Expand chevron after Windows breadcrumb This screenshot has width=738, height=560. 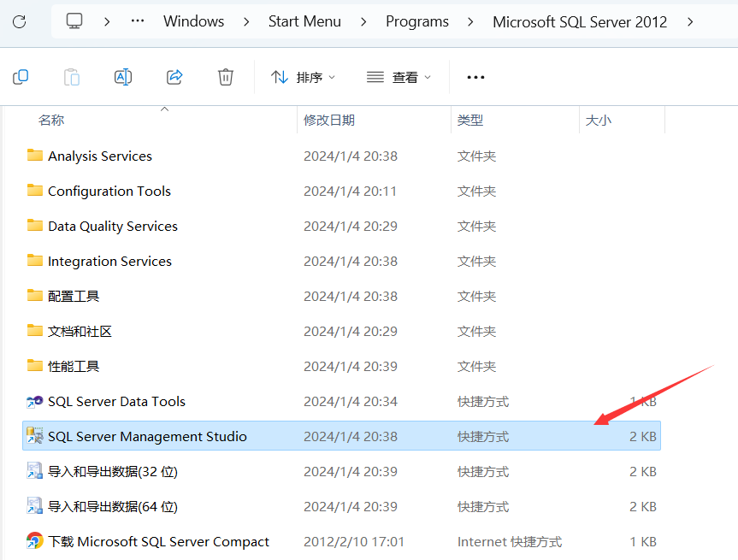point(246,21)
